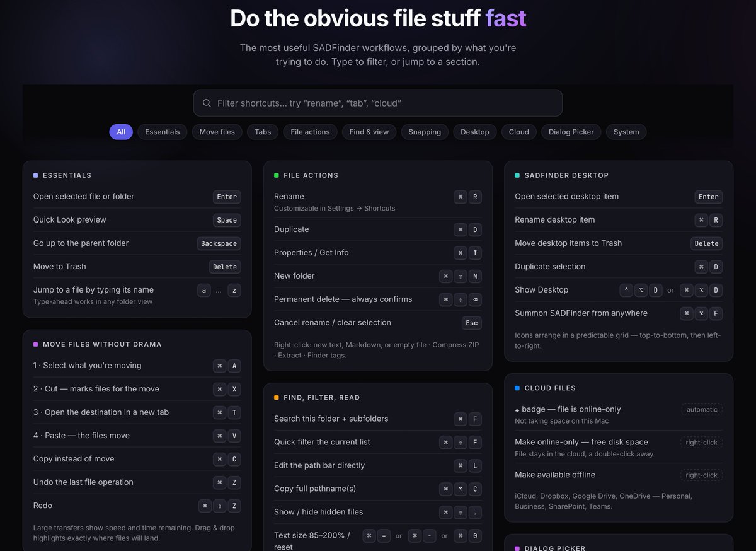Select the Snapping filter chip
The width and height of the screenshot is (756, 551).
[425, 132]
